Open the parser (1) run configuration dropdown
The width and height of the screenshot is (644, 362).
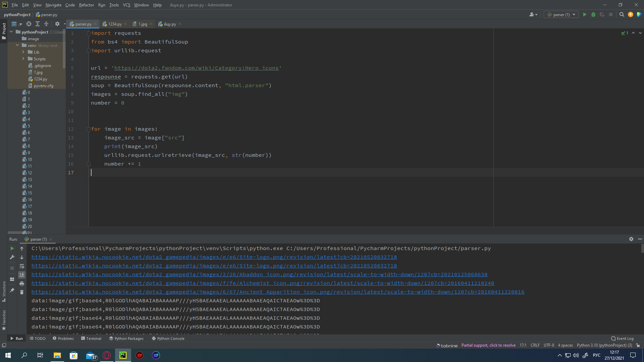click(x=561, y=15)
